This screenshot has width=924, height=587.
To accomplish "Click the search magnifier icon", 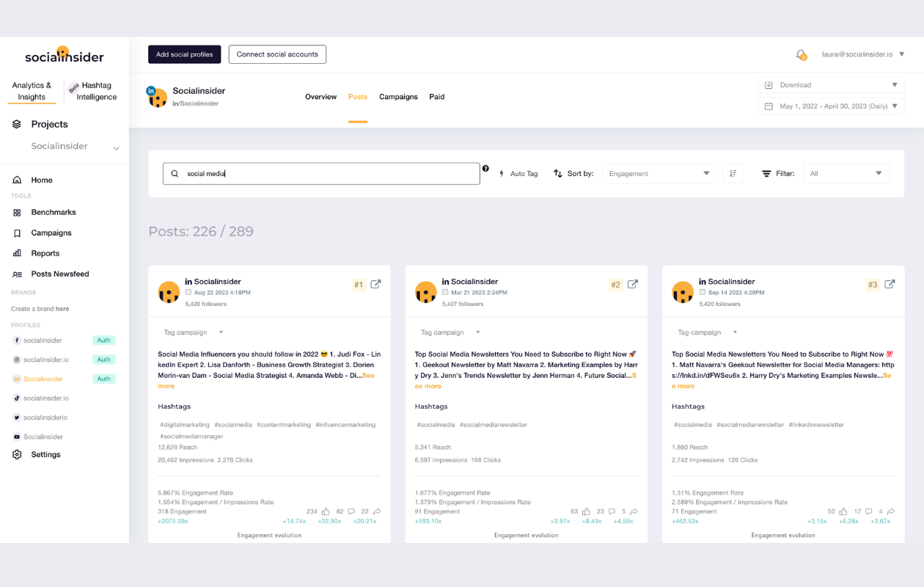I will click(175, 174).
